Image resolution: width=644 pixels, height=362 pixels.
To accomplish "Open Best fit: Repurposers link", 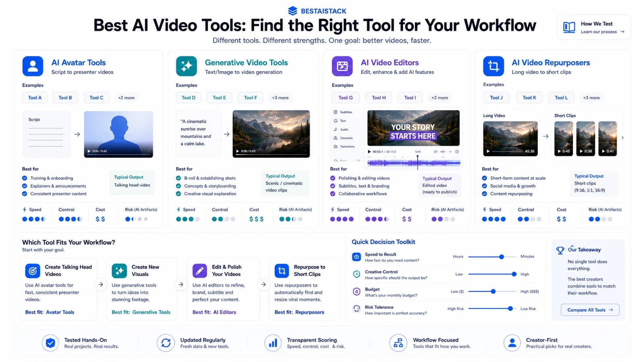I will pyautogui.click(x=299, y=312).
